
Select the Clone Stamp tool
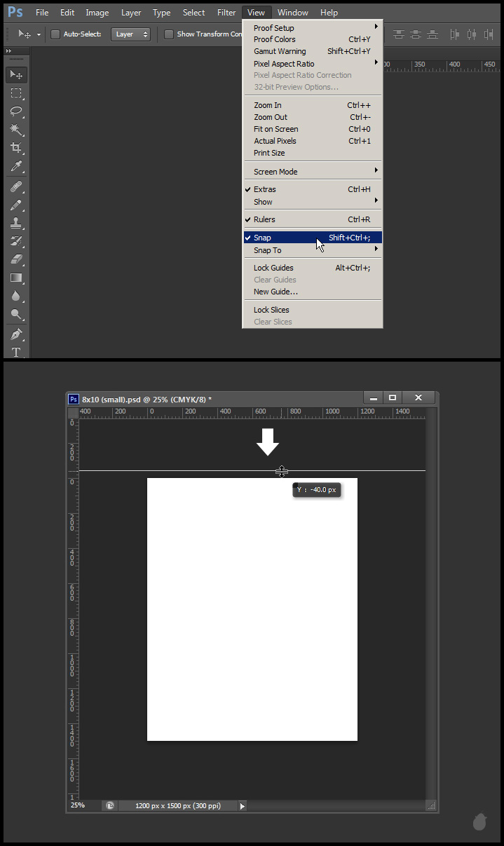click(16, 223)
